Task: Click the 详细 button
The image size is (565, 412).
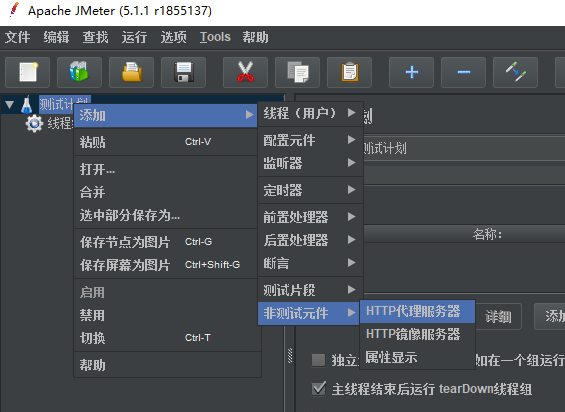Action: pos(498,316)
